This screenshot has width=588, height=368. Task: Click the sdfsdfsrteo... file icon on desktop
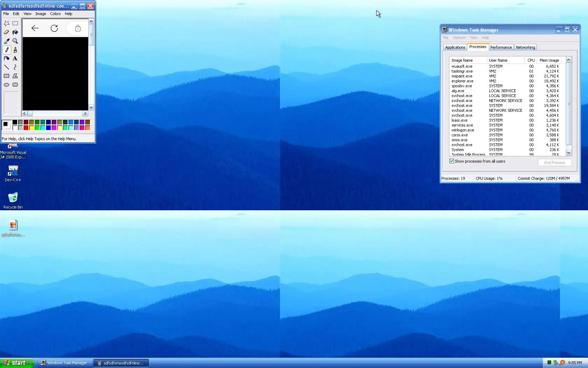pyautogui.click(x=13, y=228)
